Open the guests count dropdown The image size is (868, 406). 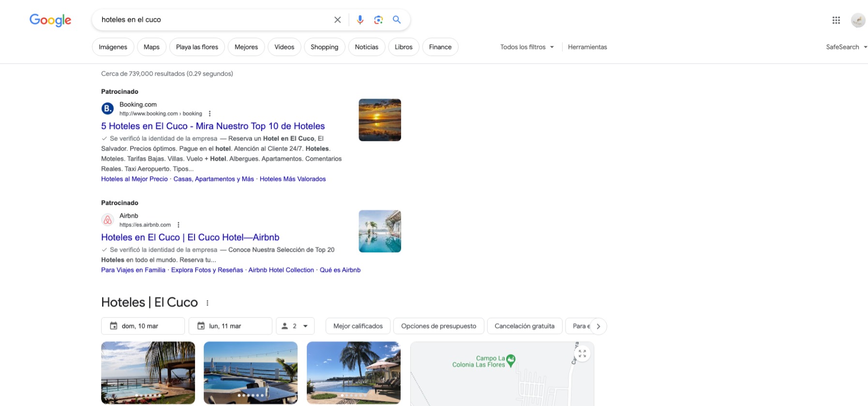295,326
